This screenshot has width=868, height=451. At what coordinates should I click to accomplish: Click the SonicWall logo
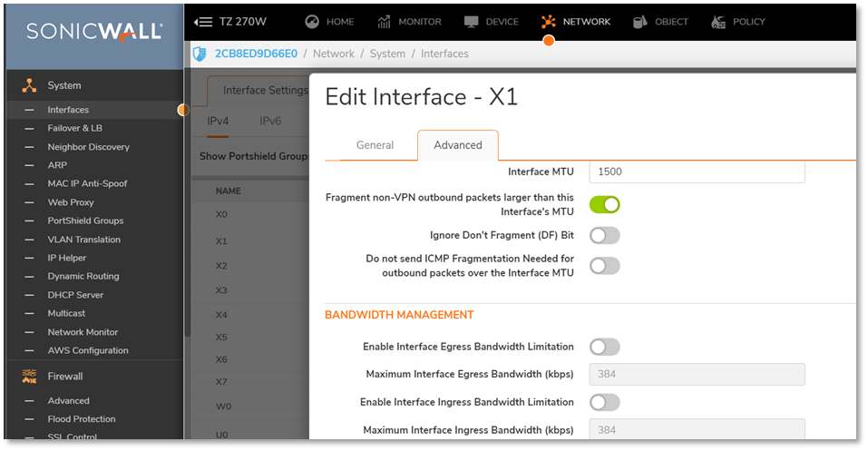point(94,32)
